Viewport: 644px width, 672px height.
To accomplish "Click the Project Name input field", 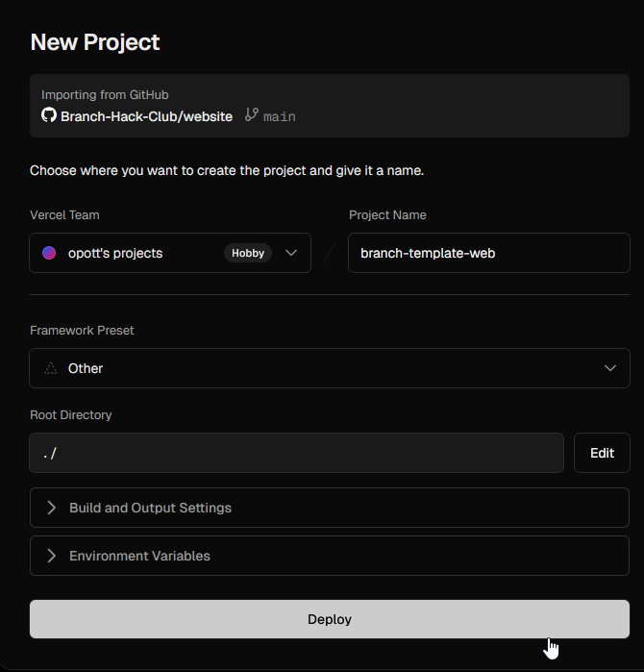I will coord(489,253).
